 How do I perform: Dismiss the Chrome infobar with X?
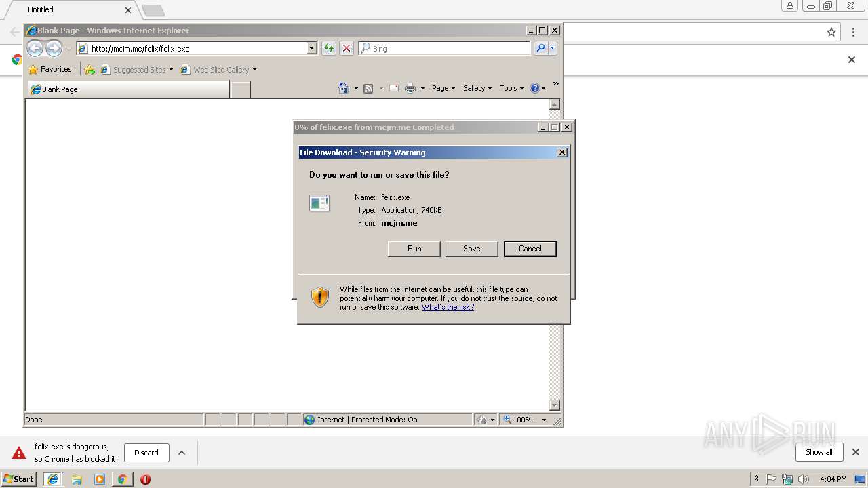click(x=852, y=60)
